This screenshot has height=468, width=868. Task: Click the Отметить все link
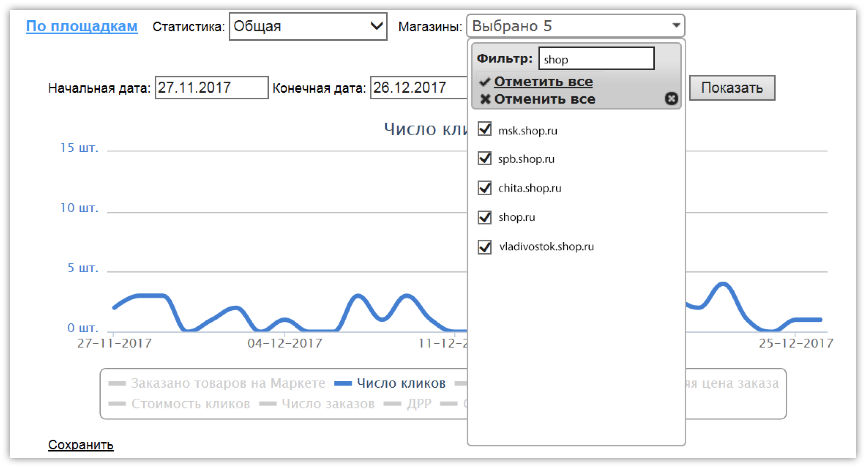click(543, 82)
